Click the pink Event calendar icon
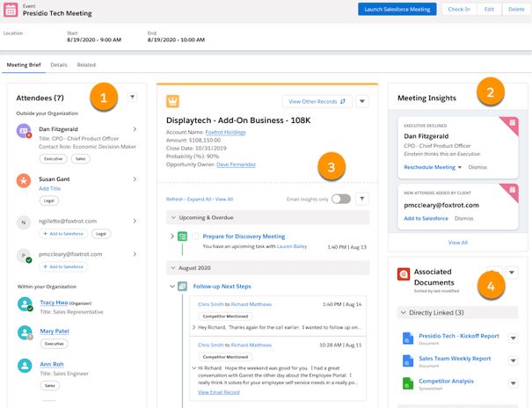Image resolution: width=532 pixels, height=408 pixels. pyautogui.click(x=11, y=10)
